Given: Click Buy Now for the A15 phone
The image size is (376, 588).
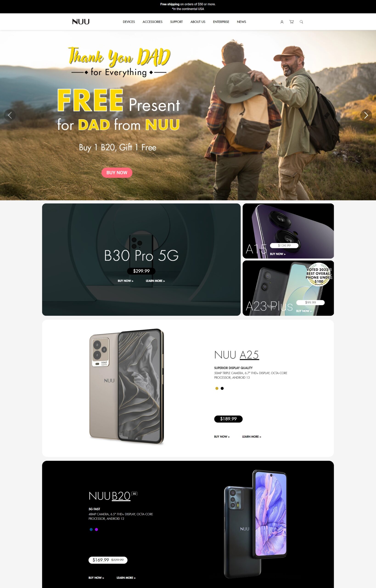Looking at the screenshot, I should tap(278, 254).
